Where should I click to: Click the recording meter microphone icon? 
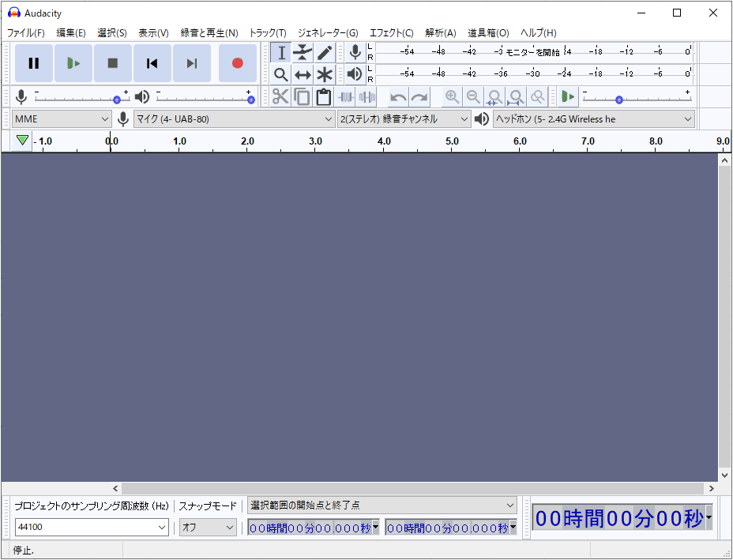(x=355, y=52)
